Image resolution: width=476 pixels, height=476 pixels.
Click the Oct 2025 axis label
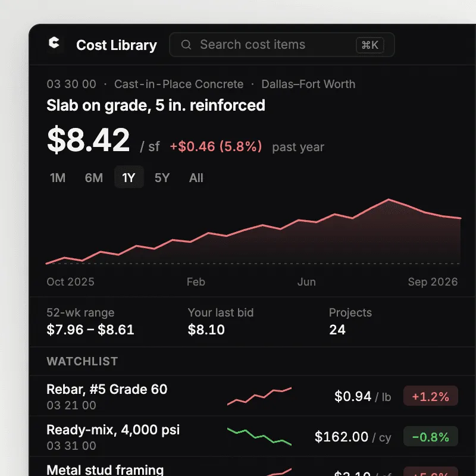[x=70, y=281]
